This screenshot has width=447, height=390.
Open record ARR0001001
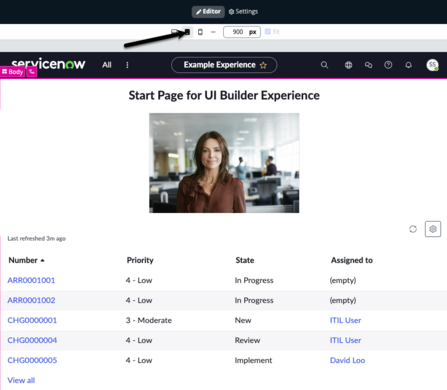pyautogui.click(x=31, y=280)
